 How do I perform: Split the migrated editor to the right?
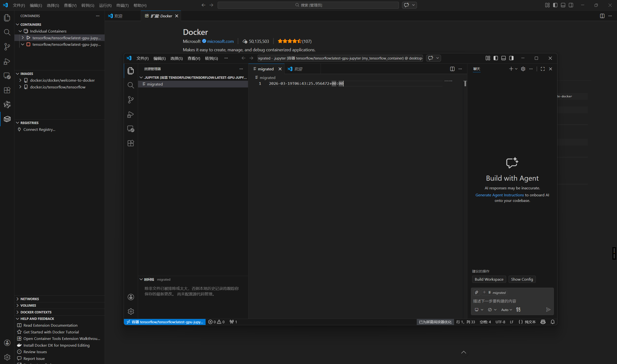click(452, 69)
